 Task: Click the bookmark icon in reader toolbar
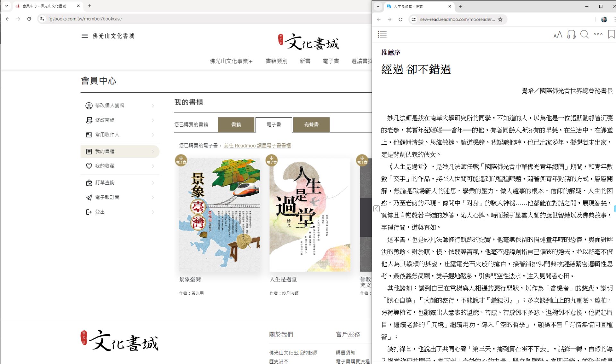[611, 34]
